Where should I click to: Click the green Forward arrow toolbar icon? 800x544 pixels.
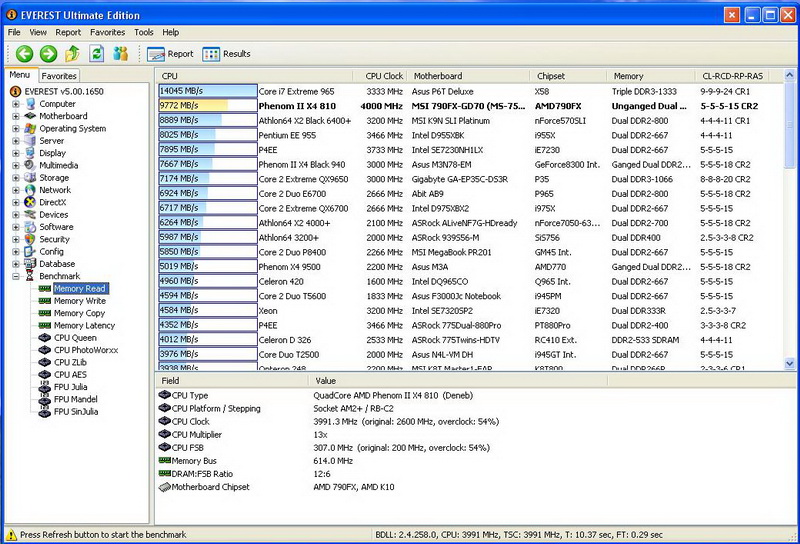[48, 54]
